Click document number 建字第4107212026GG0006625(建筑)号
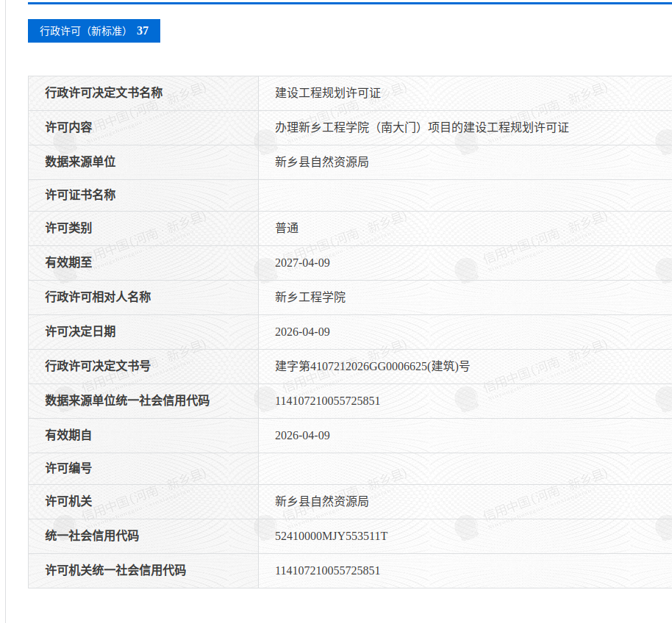672x623 pixels. 372,366
